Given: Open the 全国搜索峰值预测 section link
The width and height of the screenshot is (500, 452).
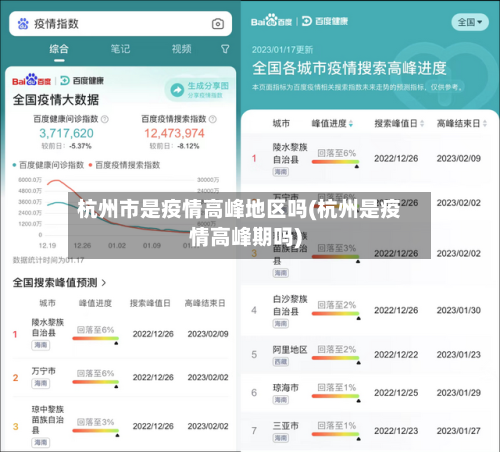Looking at the screenshot, I should coord(59,283).
